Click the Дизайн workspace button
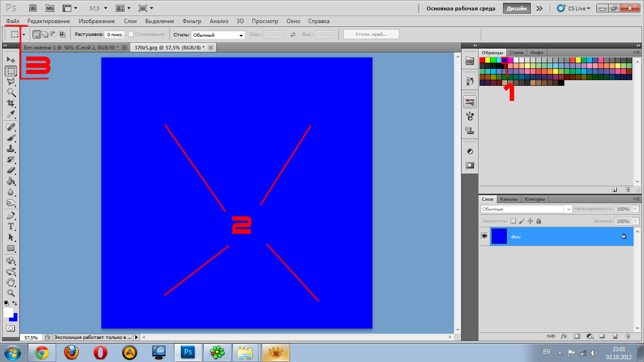The width and height of the screenshot is (644, 362). [x=517, y=8]
